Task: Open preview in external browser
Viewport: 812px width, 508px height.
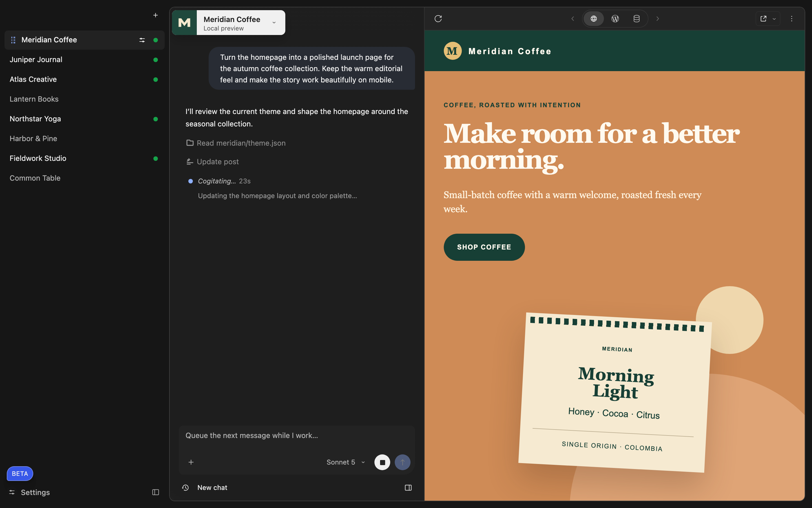Action: pyautogui.click(x=763, y=18)
